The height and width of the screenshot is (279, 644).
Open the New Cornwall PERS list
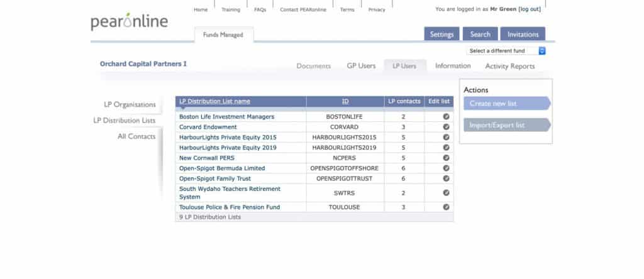[206, 158]
